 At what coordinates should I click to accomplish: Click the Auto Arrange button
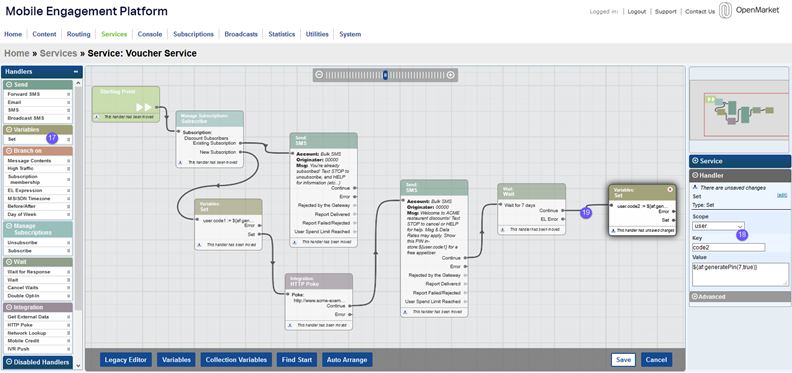[348, 360]
